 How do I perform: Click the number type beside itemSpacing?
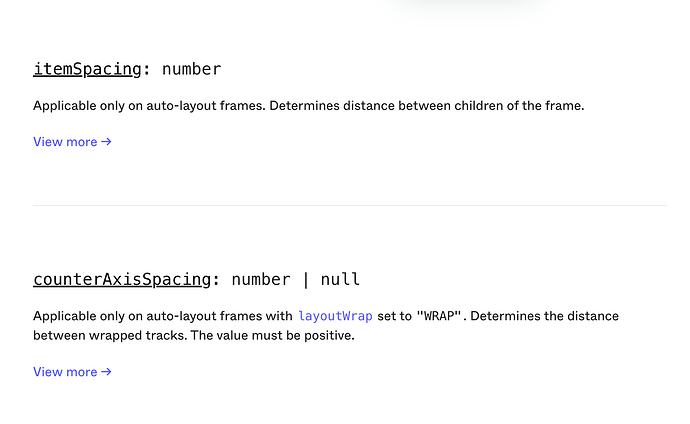(x=191, y=69)
